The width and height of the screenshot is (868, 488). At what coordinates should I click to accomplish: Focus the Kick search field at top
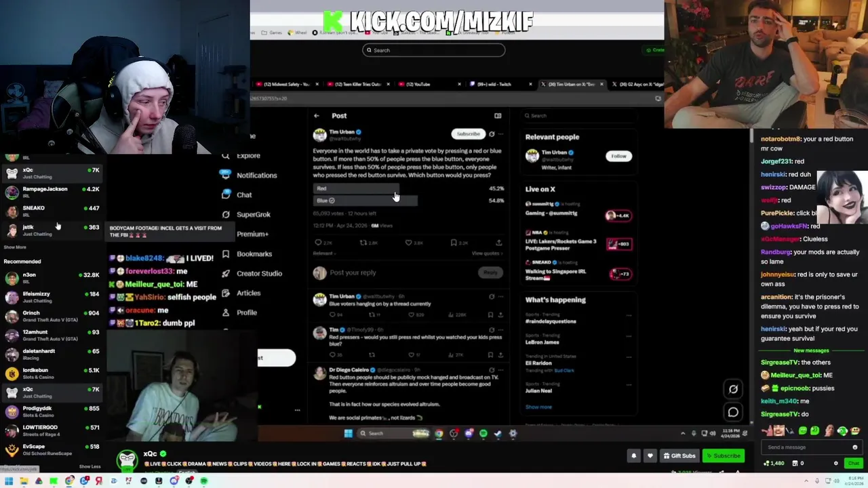[434, 50]
